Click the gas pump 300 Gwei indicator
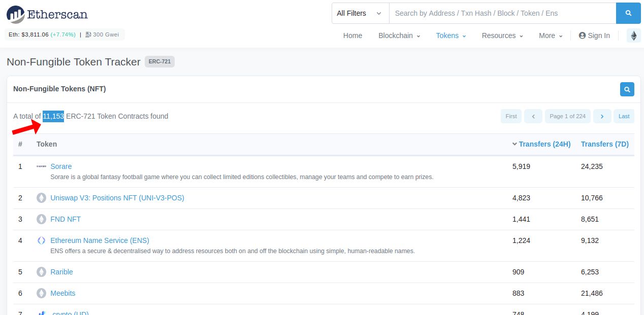The image size is (644, 315). pyautogui.click(x=103, y=34)
